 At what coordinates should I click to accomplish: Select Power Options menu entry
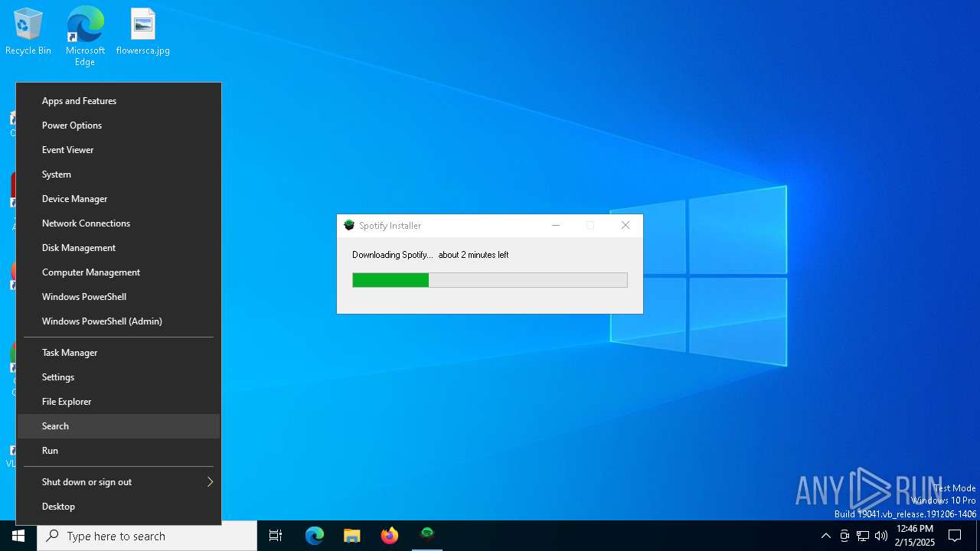coord(119,126)
